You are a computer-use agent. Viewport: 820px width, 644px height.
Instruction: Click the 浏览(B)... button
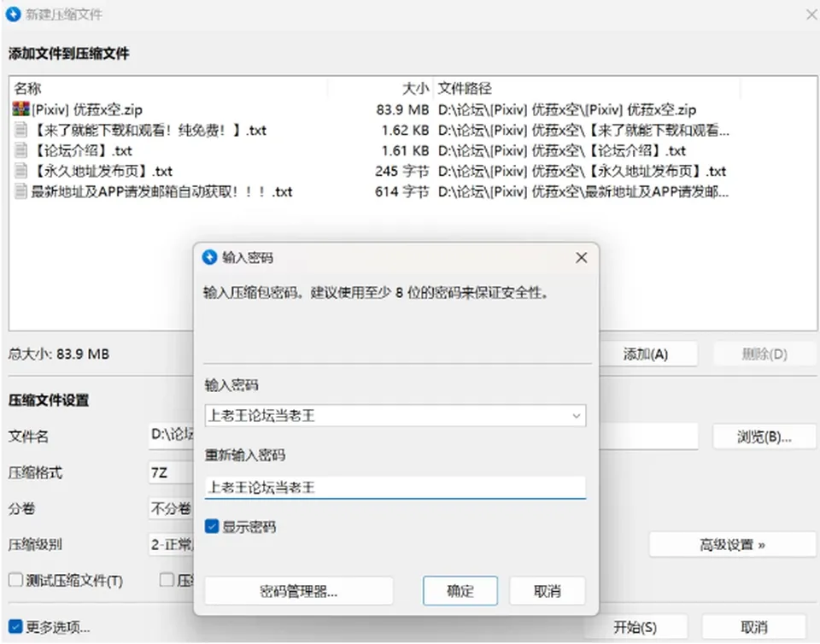(764, 436)
